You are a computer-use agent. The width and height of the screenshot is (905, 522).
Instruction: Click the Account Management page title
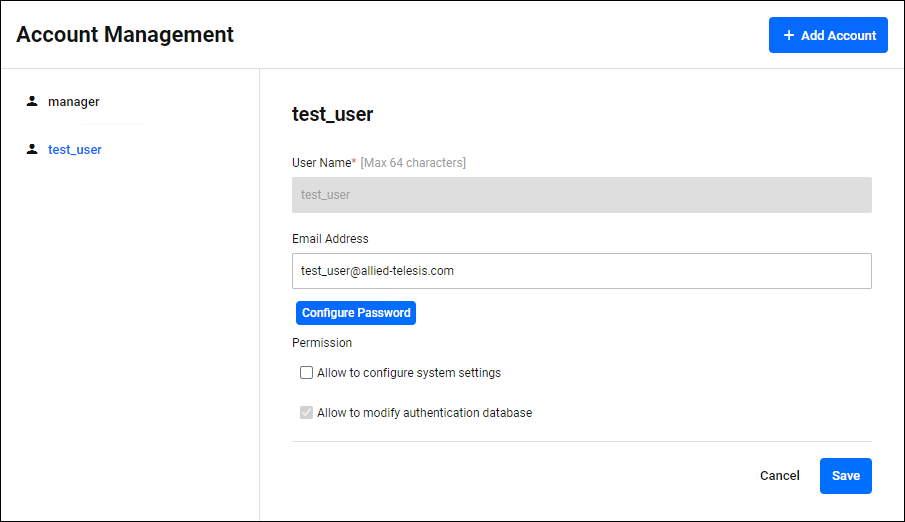pyautogui.click(x=125, y=35)
